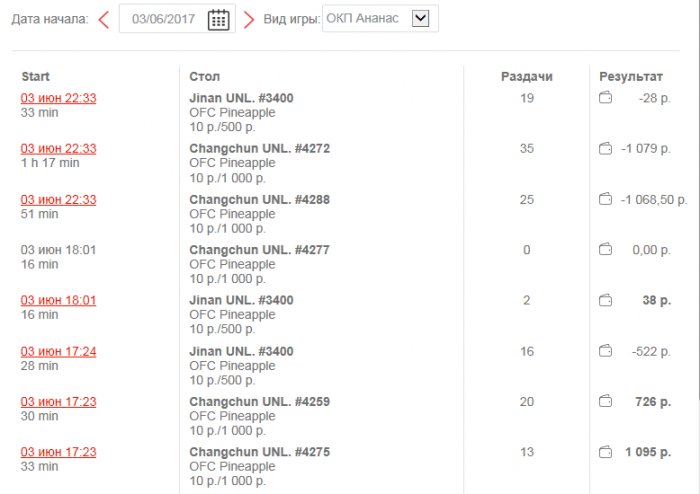700x494 pixels.
Task: Click wallet icon next to 726 р.
Action: 605,401
